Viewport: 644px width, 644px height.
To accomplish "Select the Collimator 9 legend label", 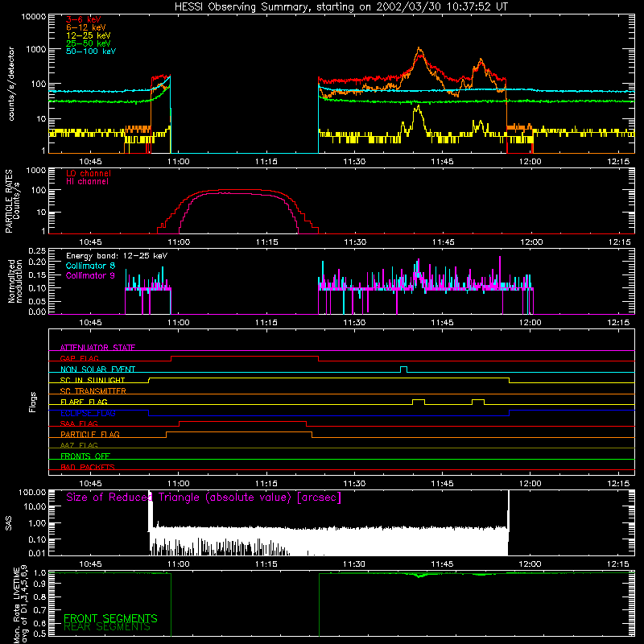I will click(90, 275).
